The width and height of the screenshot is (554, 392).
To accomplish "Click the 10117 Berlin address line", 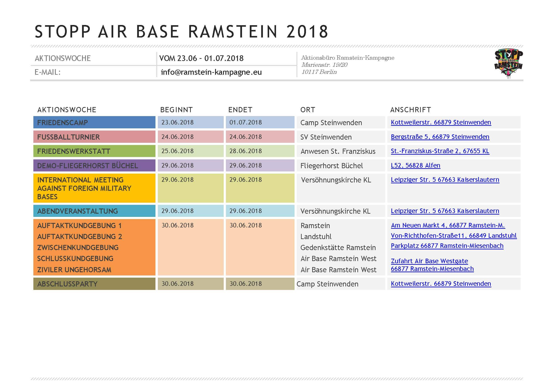I will click(319, 72).
